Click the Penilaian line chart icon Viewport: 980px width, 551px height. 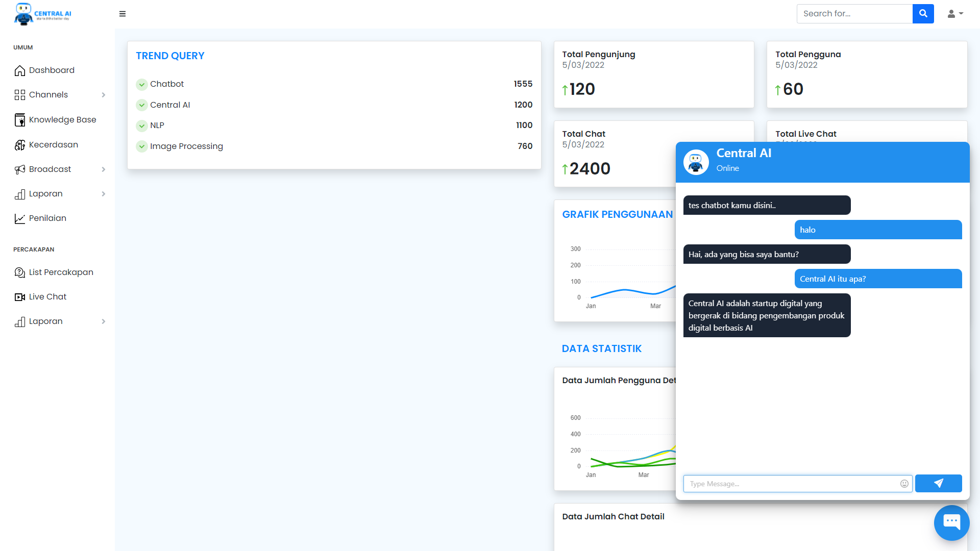point(20,218)
